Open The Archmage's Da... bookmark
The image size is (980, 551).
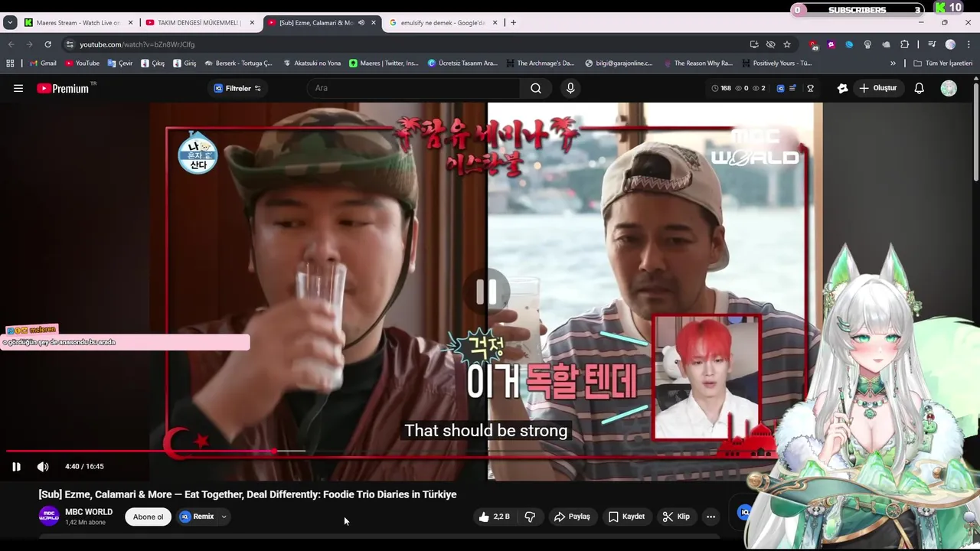(539, 64)
